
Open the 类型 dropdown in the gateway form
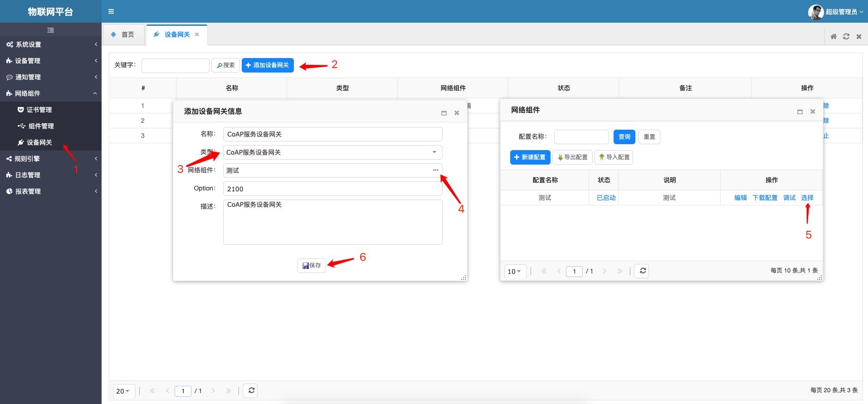[434, 152]
